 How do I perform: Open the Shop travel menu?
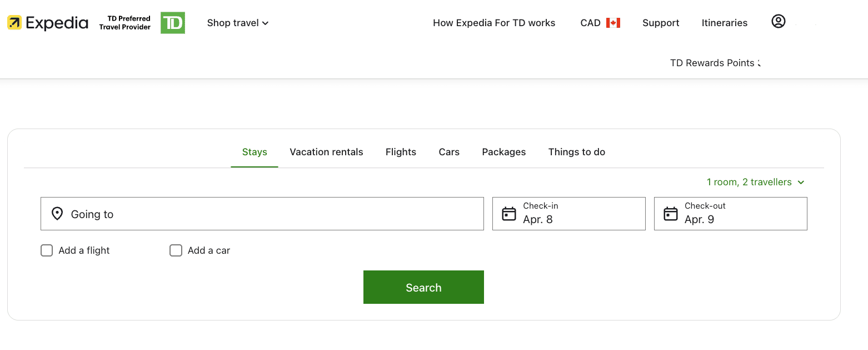[x=237, y=23]
